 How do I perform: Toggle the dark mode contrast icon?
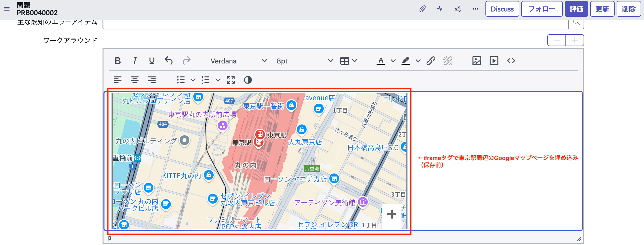tap(247, 80)
